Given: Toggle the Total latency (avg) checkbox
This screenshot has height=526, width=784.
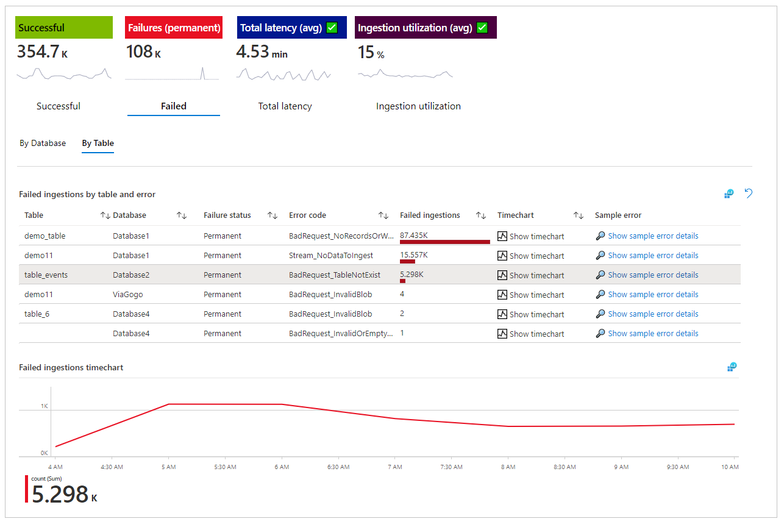Looking at the screenshot, I should pos(332,28).
